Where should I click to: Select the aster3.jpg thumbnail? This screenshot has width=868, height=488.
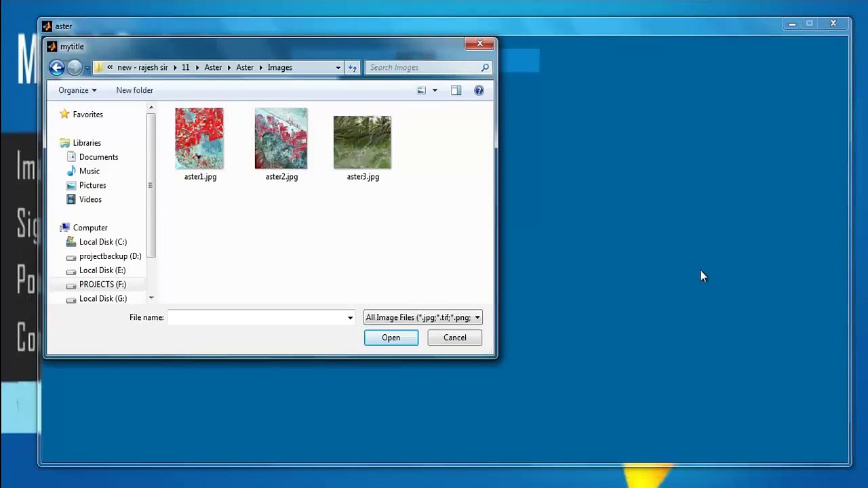pos(362,142)
